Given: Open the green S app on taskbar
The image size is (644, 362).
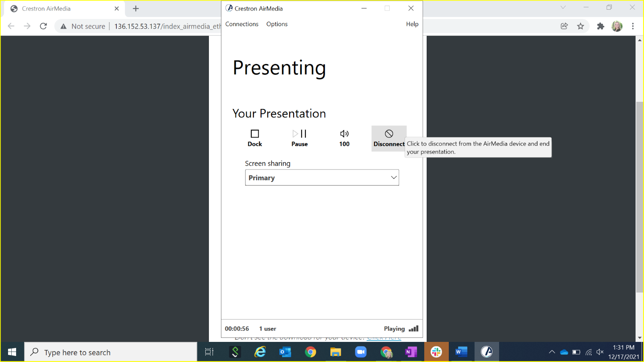Looking at the screenshot, I should click(235, 352).
